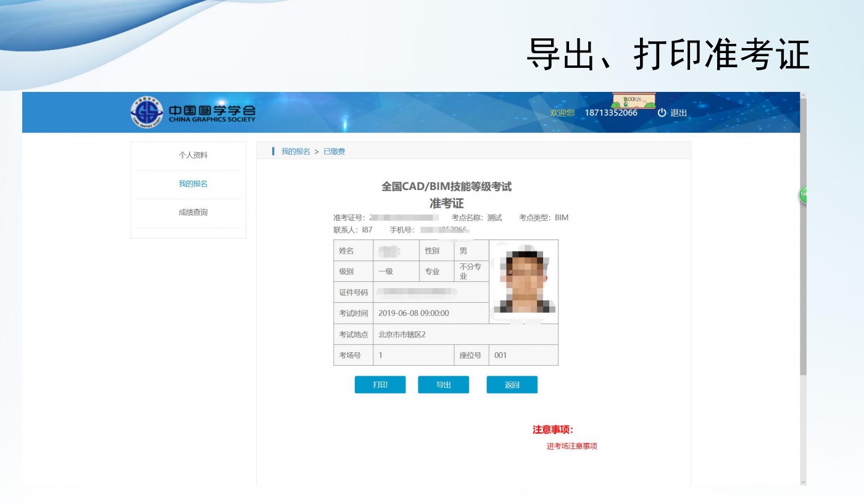This screenshot has width=864, height=504.
Task: Open 成绩查询 in the left sidebar
Action: coord(193,212)
